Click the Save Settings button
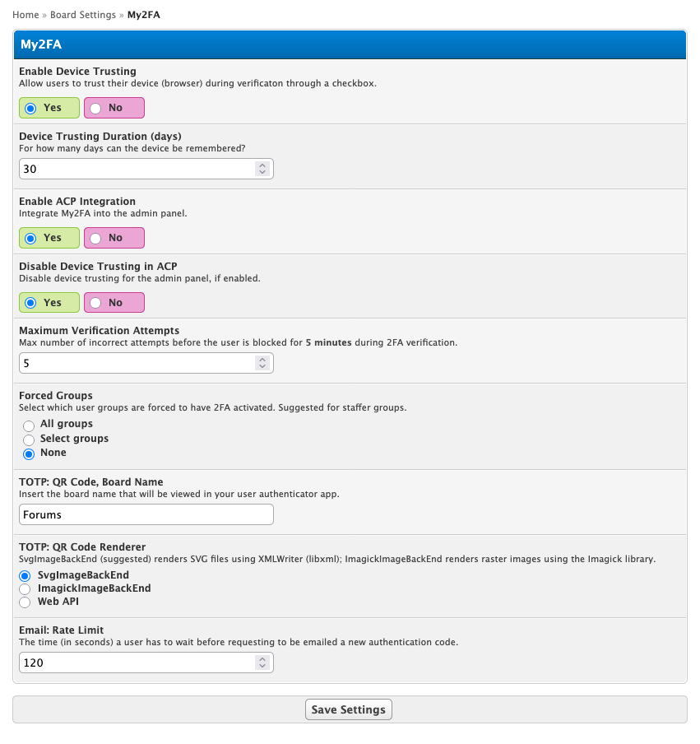Viewport: 700px width, 744px height. 349,709
